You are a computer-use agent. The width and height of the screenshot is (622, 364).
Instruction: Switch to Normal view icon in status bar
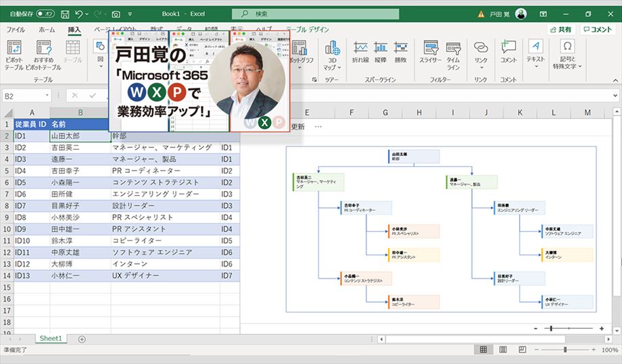[483, 350]
